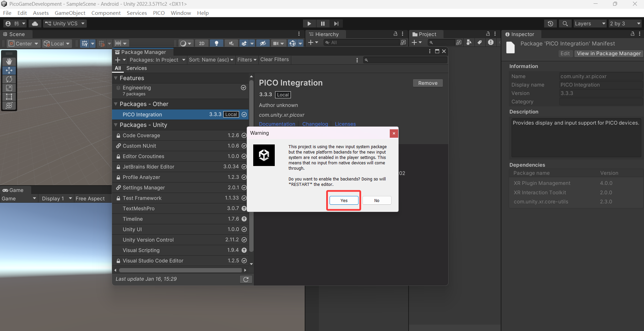644x331 pixels.
Task: Toggle the 2D scene view mode
Action: pyautogui.click(x=202, y=43)
